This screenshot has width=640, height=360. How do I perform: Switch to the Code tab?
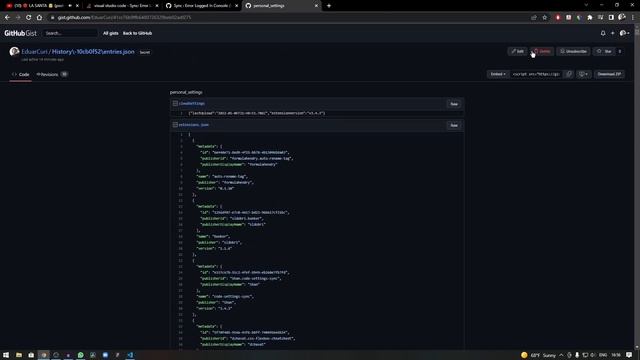click(x=20, y=74)
